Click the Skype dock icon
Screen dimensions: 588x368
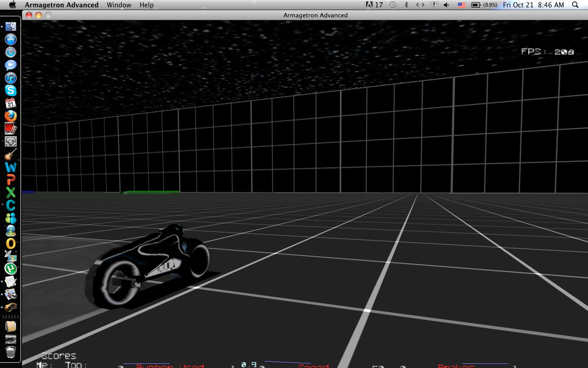coord(11,91)
